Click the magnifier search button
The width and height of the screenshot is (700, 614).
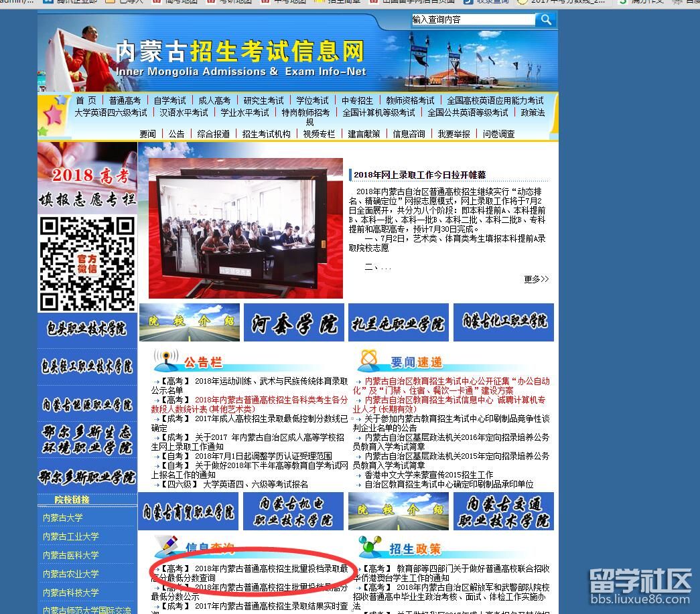(546, 20)
